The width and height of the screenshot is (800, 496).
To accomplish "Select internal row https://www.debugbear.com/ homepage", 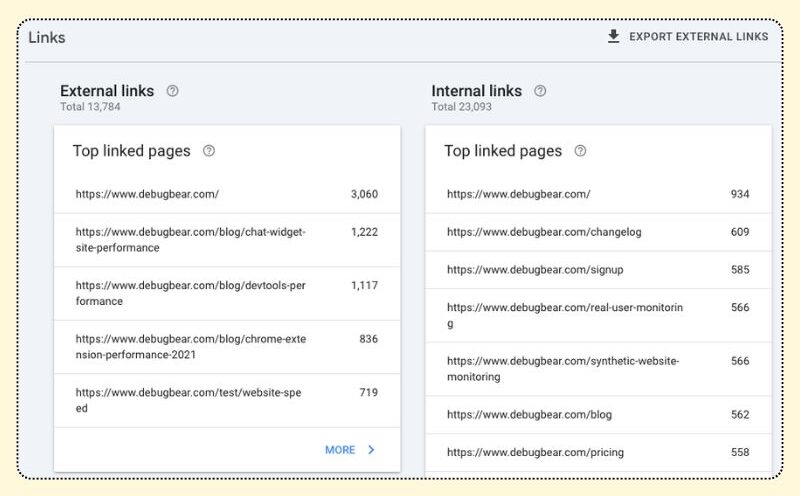I will tap(598, 194).
